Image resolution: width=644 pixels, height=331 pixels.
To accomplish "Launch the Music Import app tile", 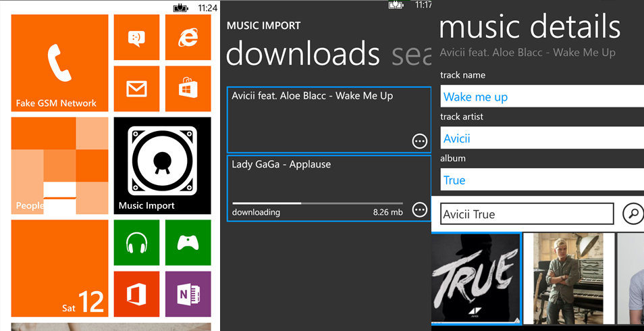I will 162,165.
